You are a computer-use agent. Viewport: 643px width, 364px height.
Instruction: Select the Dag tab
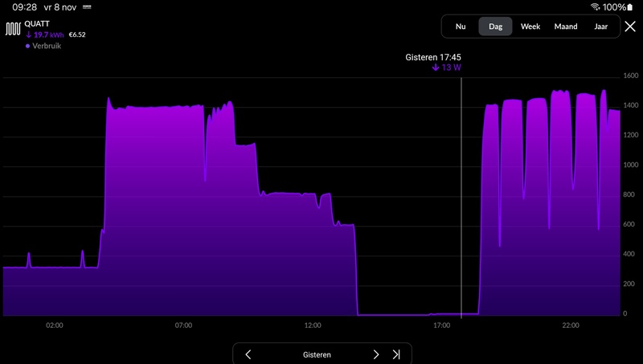tap(495, 27)
